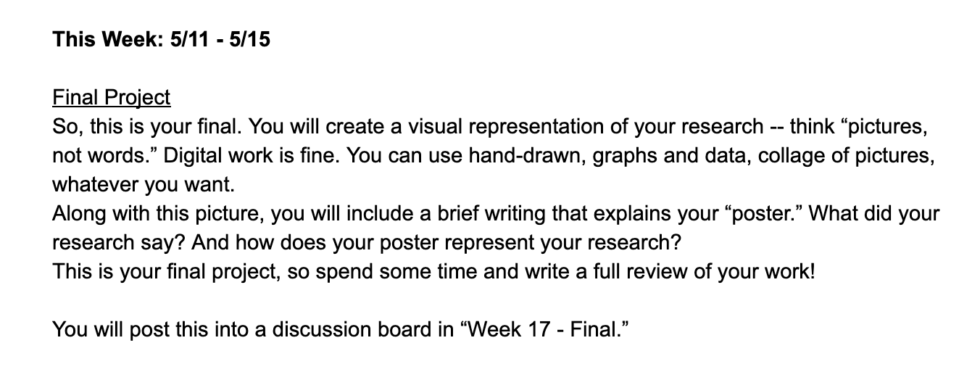Click the date "5/15" in the title

point(249,39)
